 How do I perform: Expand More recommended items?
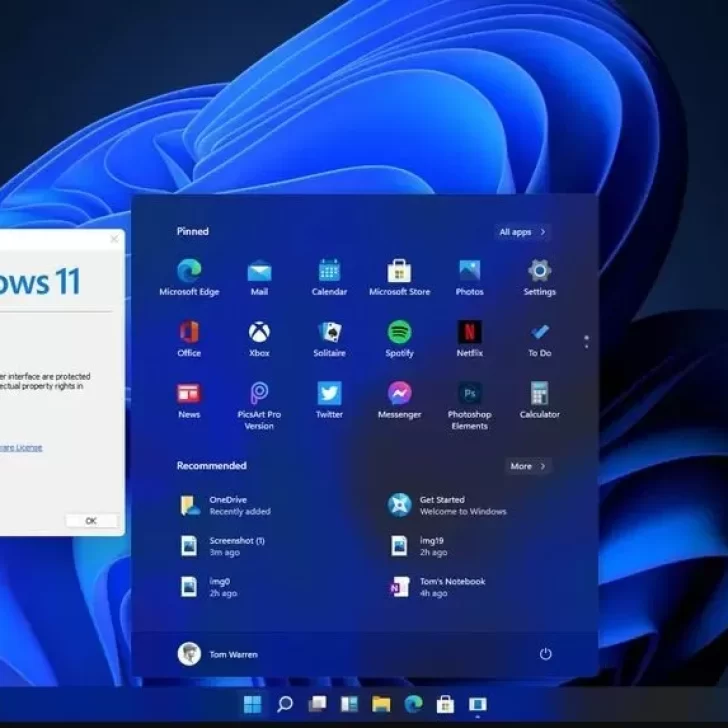point(528,466)
